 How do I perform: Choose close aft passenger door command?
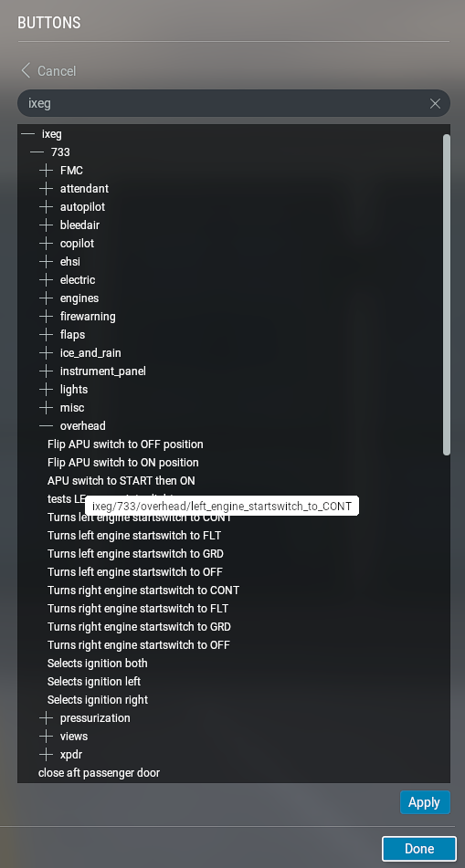point(100,773)
